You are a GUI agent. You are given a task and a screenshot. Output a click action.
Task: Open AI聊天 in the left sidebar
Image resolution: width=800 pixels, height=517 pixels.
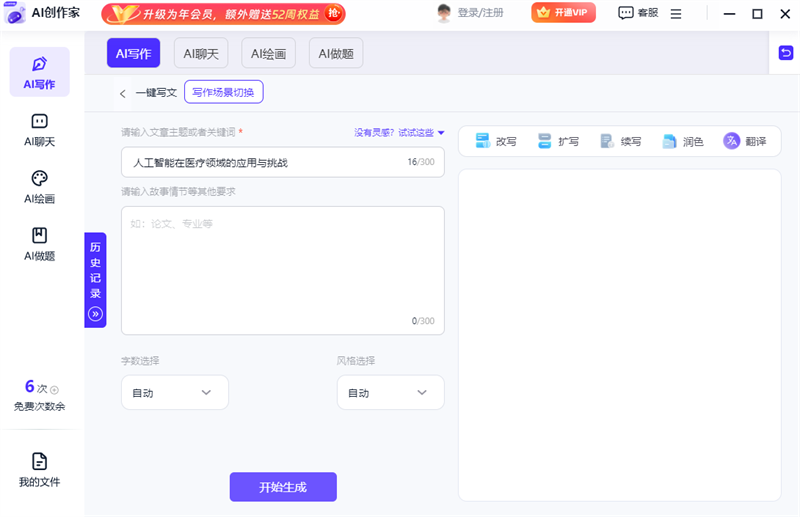[39, 129]
